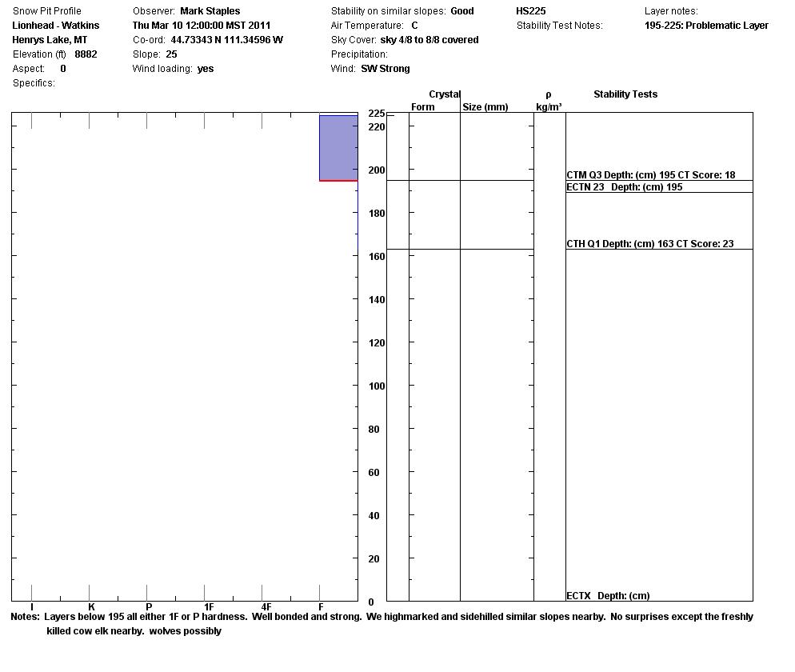This screenshot has width=795, height=672.
Task: Click 'ECTN 23 Depth: (cm) 195' result
Action: (x=624, y=187)
